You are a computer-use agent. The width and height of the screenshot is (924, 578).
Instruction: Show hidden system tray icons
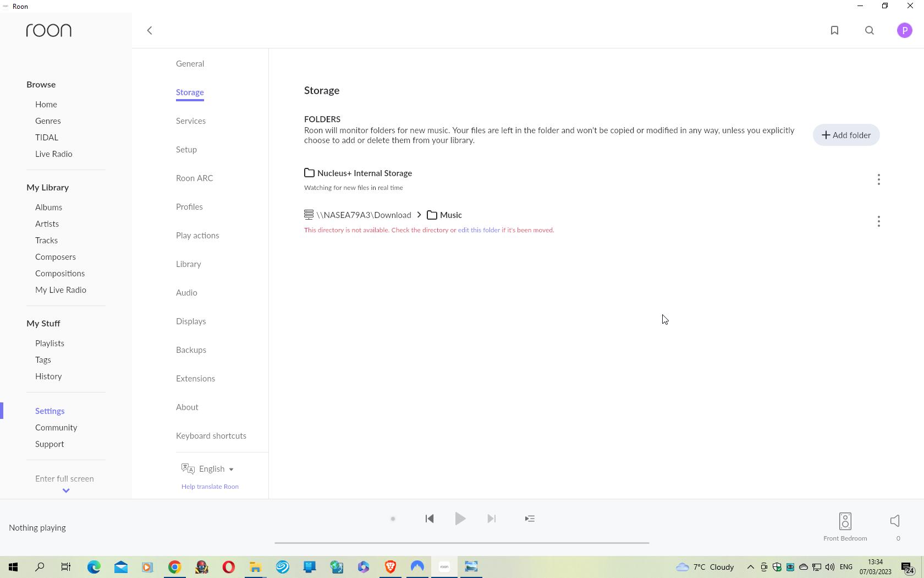[x=750, y=567]
